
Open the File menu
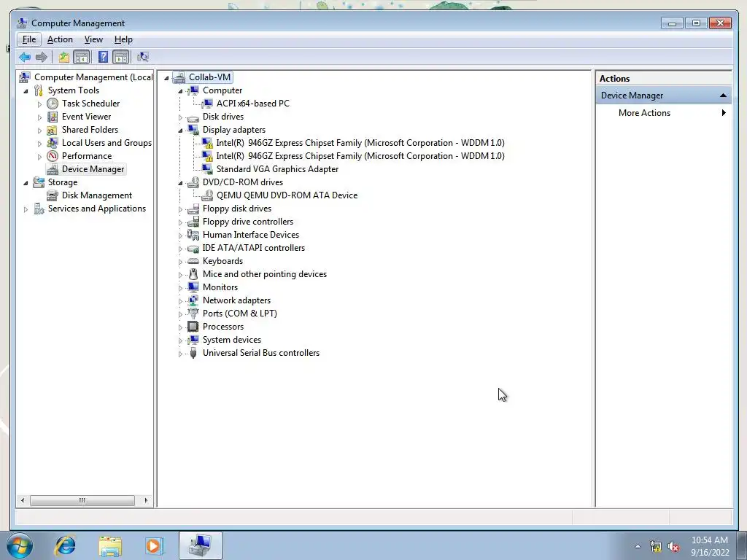29,39
